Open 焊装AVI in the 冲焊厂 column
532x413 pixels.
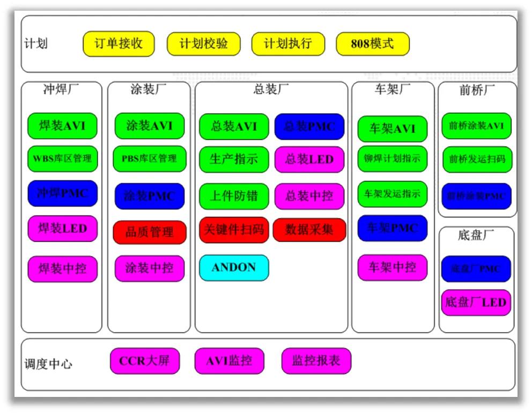pos(62,127)
